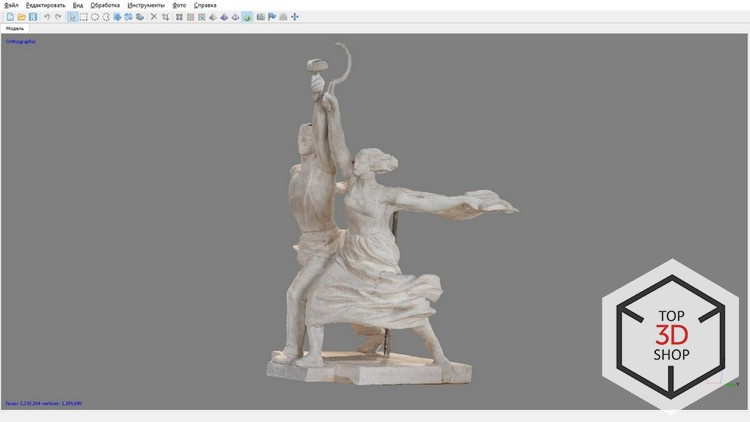Switch model to Solid view

tap(224, 17)
